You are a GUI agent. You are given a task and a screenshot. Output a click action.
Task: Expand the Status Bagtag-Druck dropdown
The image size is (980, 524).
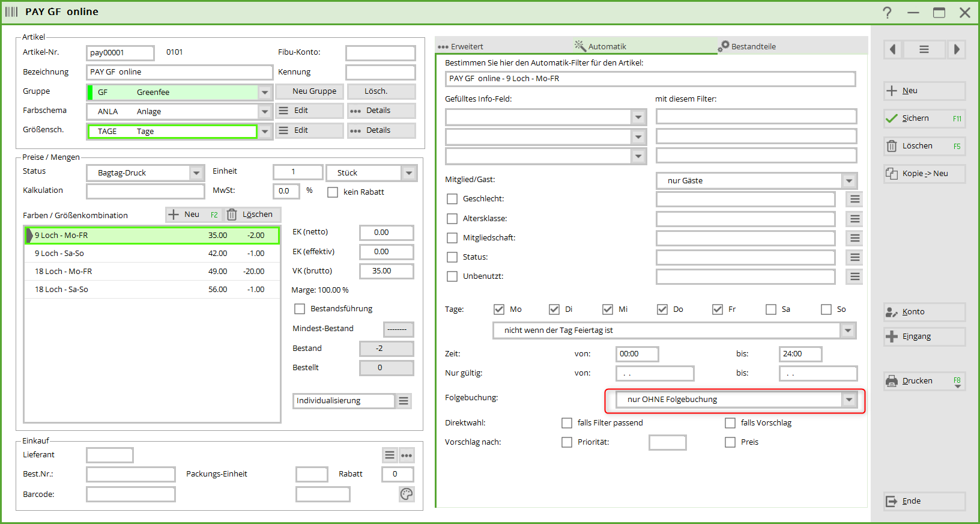(196, 173)
